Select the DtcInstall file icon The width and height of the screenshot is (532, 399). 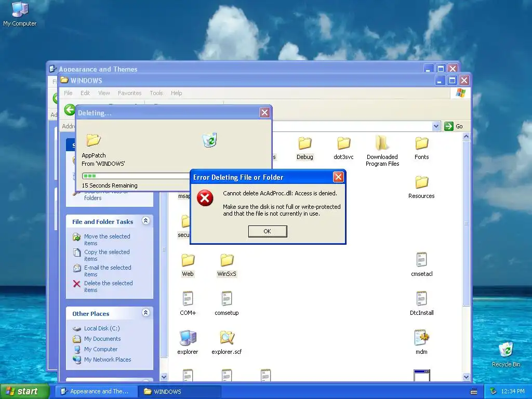click(421, 299)
